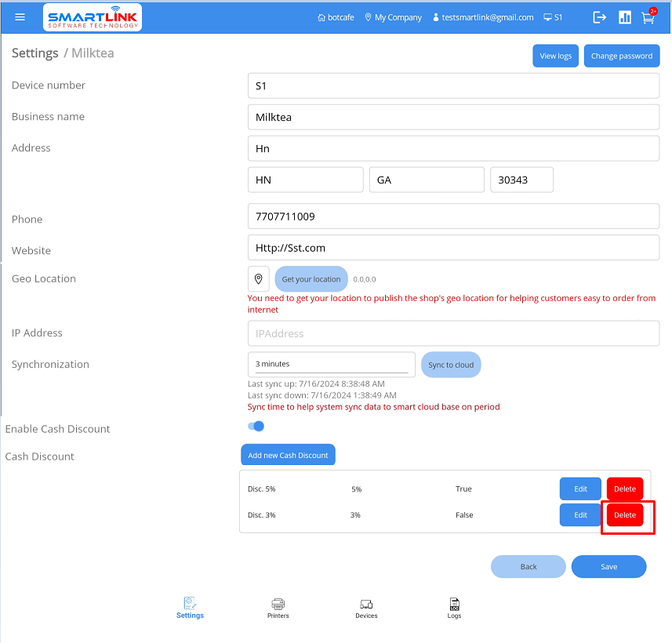The width and height of the screenshot is (672, 643).
Task: Edit the Disc. 5% cash discount
Action: click(580, 489)
